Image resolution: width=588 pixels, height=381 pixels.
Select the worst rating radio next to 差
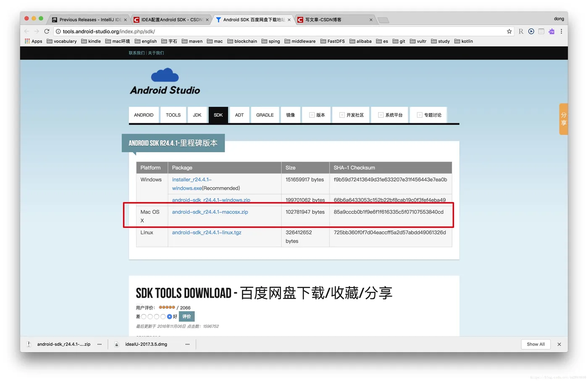pos(144,317)
